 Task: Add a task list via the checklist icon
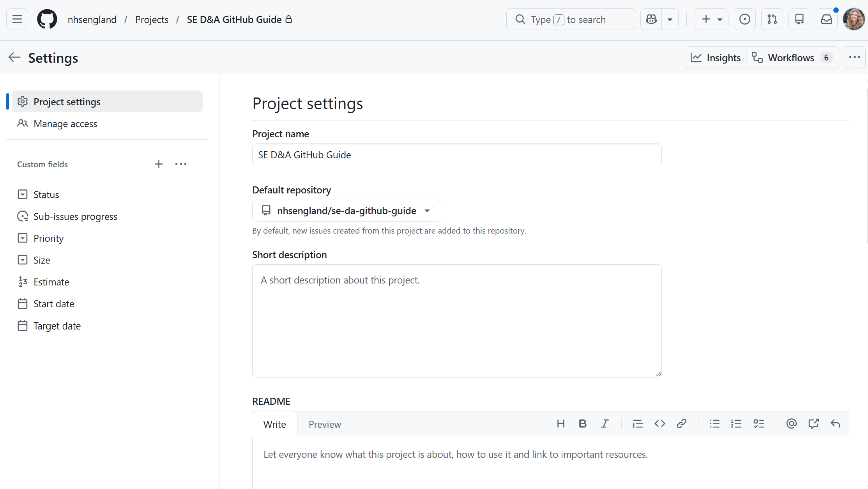click(758, 424)
